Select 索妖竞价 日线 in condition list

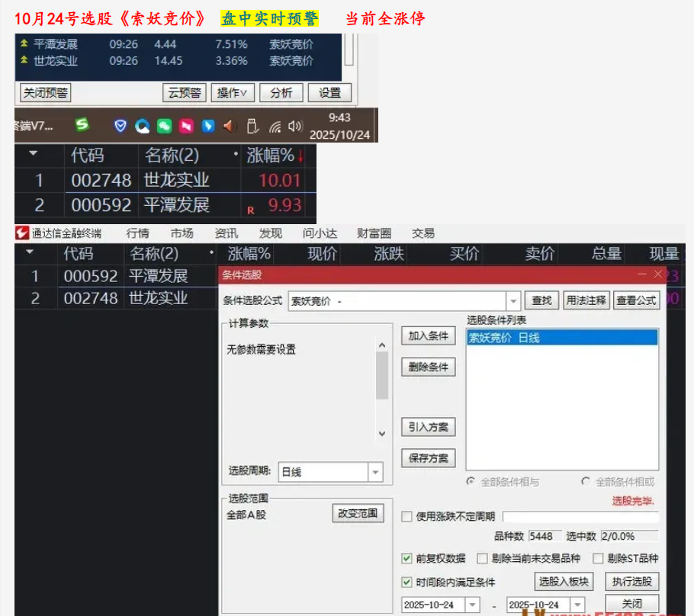tap(561, 338)
